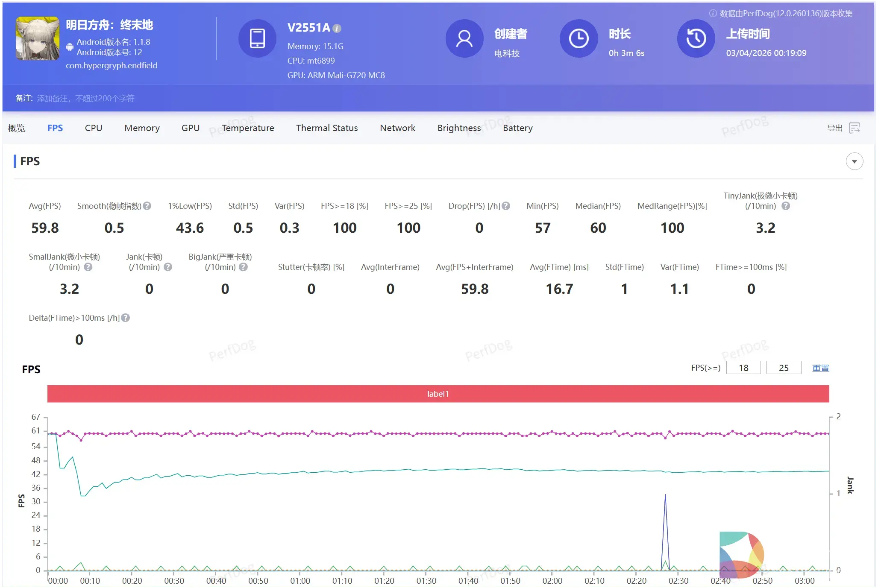
Task: Click the 重置 reset link
Action: (x=820, y=368)
